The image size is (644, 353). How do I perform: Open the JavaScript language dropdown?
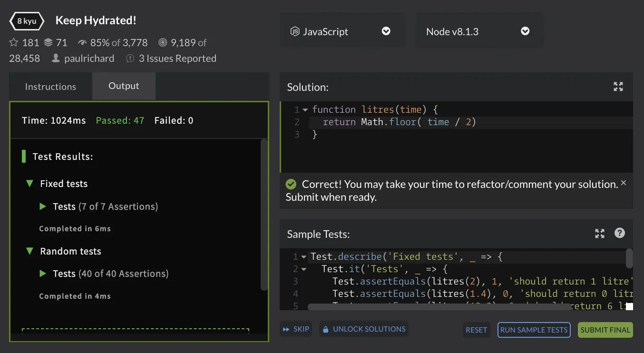point(342,31)
